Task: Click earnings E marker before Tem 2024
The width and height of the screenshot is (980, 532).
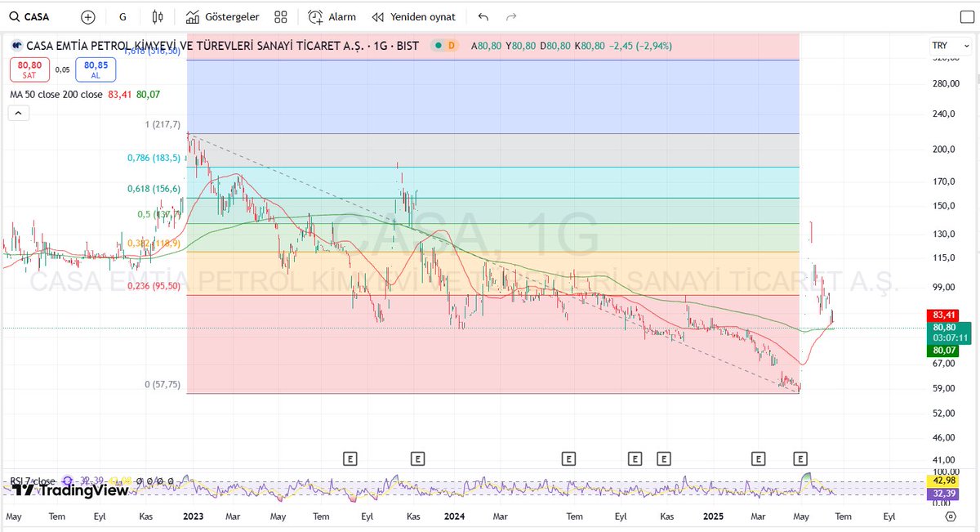Action: point(568,458)
